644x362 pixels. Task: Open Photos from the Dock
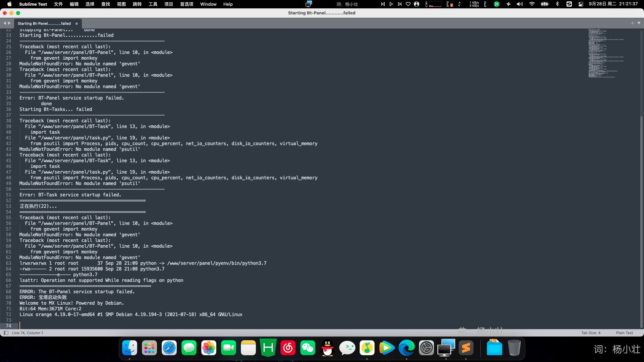209,348
